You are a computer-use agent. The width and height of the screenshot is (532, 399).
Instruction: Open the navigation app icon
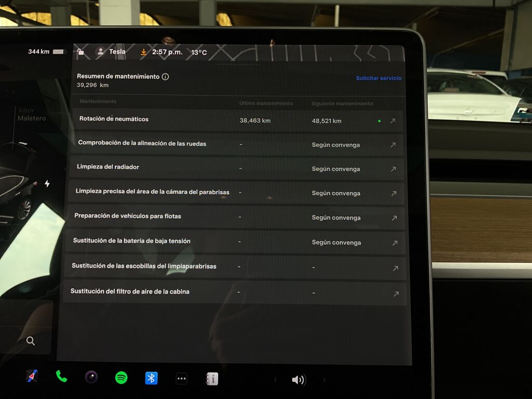[32, 376]
